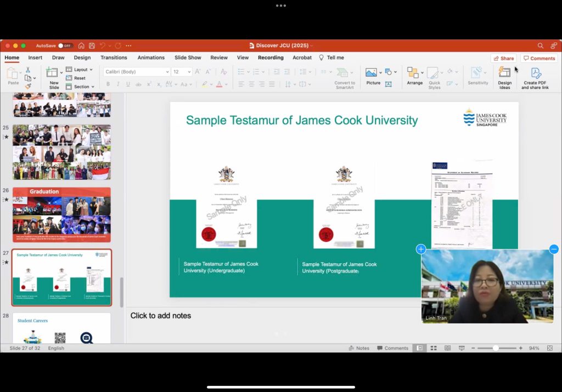Image resolution: width=562 pixels, height=392 pixels.
Task: Open the Shapes dropdown arrow
Action: (395, 72)
